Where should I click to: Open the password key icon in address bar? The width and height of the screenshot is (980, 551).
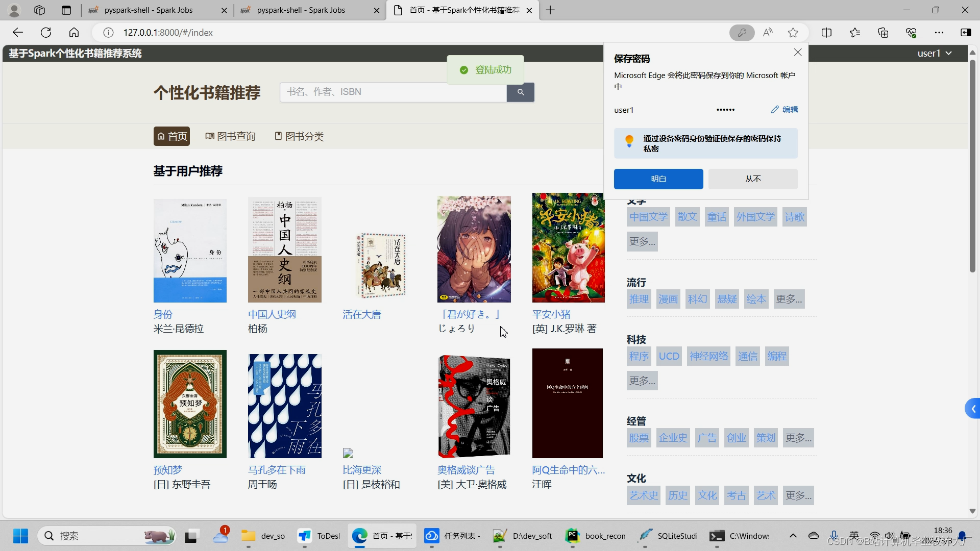[742, 33]
